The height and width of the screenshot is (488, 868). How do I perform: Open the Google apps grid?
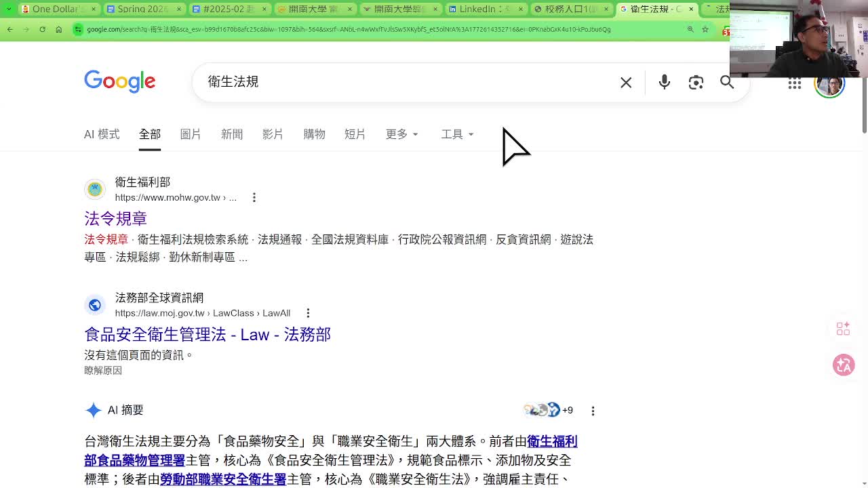coord(795,83)
